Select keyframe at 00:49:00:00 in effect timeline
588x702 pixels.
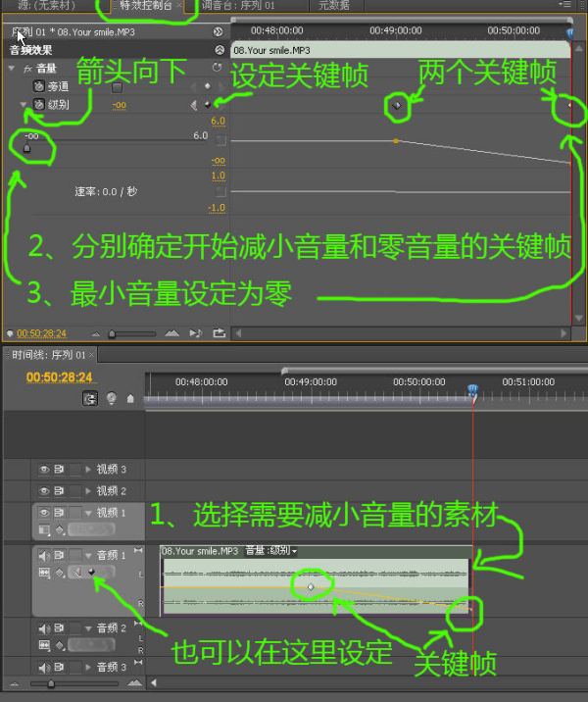pos(397,106)
